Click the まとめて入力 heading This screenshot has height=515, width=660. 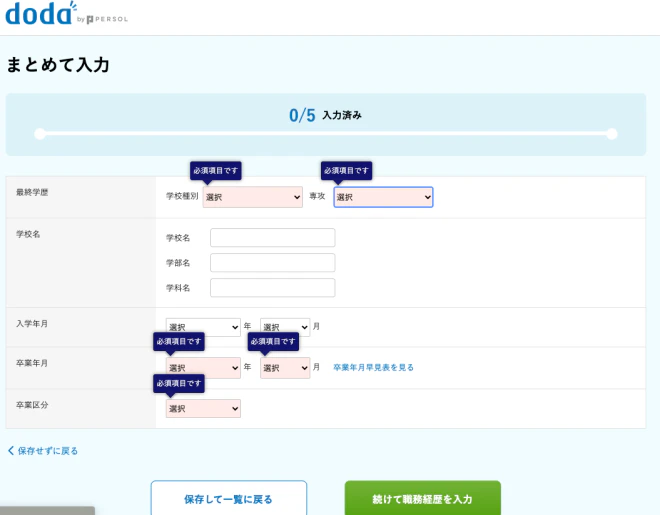click(58, 65)
